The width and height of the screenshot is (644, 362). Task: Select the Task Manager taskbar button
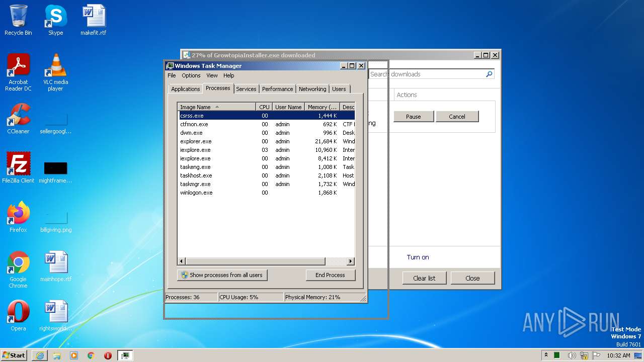[x=125, y=355]
